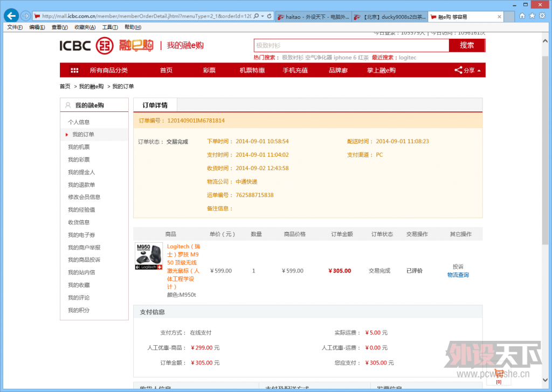Click the breadcrumb 我的融e购 link
The width and height of the screenshot is (552, 392).
pyautogui.click(x=91, y=87)
